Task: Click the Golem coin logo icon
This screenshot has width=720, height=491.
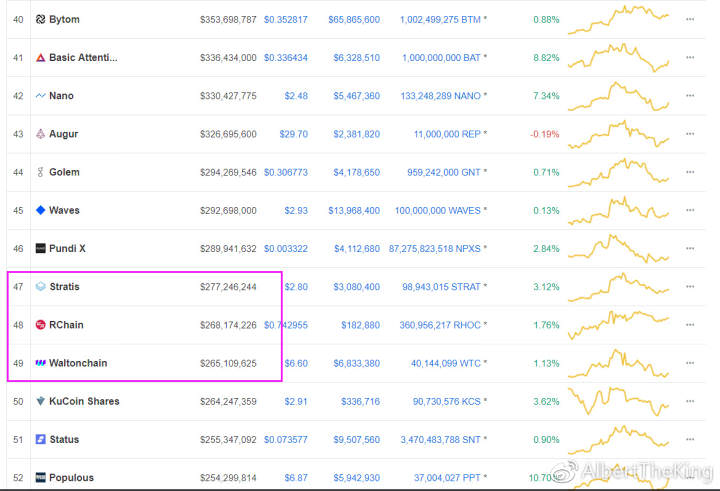Action: tap(40, 172)
